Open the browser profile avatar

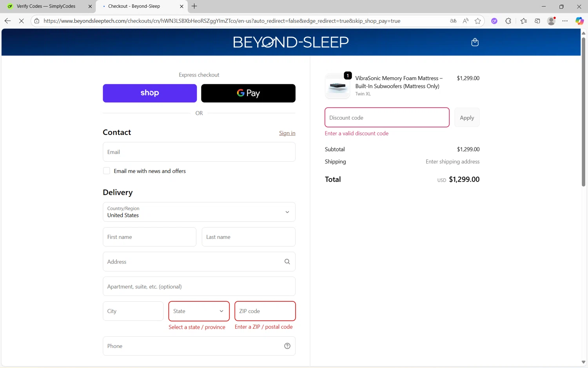tap(551, 21)
